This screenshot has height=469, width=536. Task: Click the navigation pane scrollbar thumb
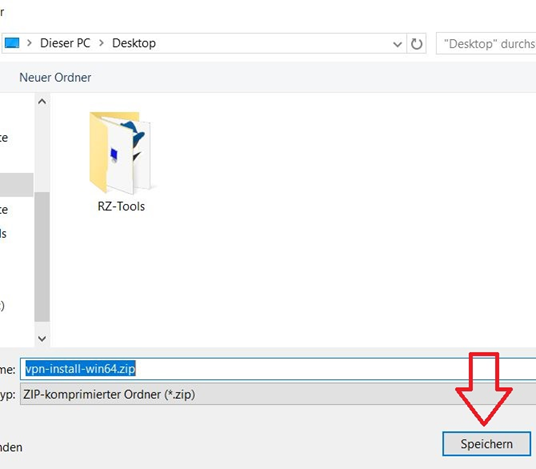42,257
